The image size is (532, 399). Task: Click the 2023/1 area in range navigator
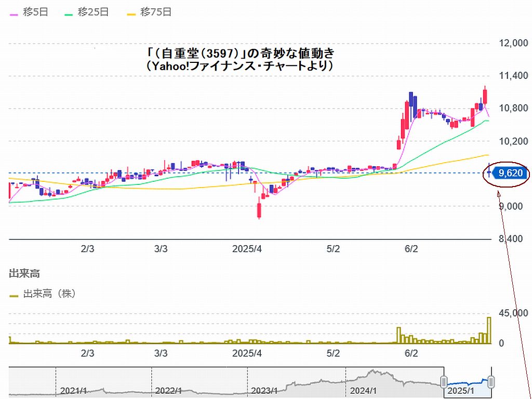[264, 391]
